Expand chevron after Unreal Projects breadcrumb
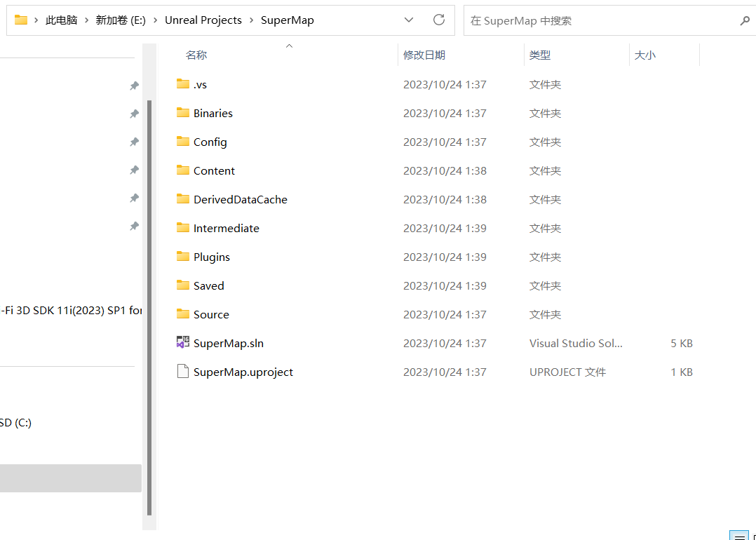The height and width of the screenshot is (540, 756). tap(251, 20)
